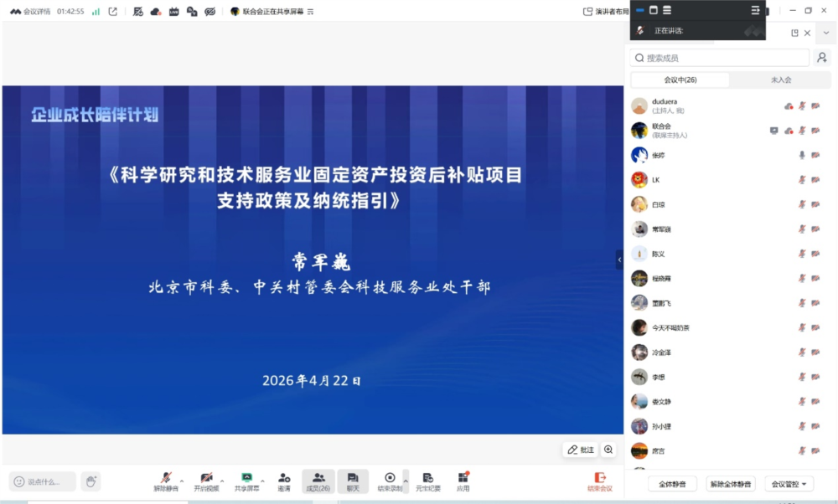Click the 共享屏幕 share screen icon
Screen dimensions: 838x504
[246, 477]
